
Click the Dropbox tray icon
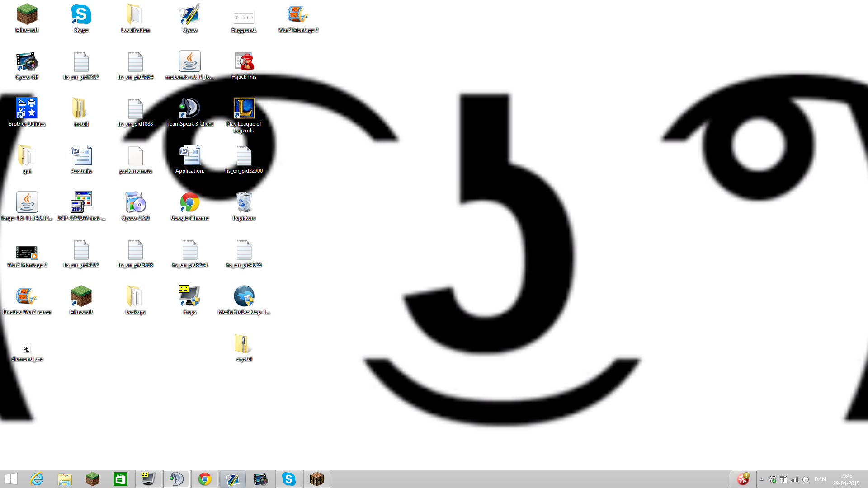point(773,479)
